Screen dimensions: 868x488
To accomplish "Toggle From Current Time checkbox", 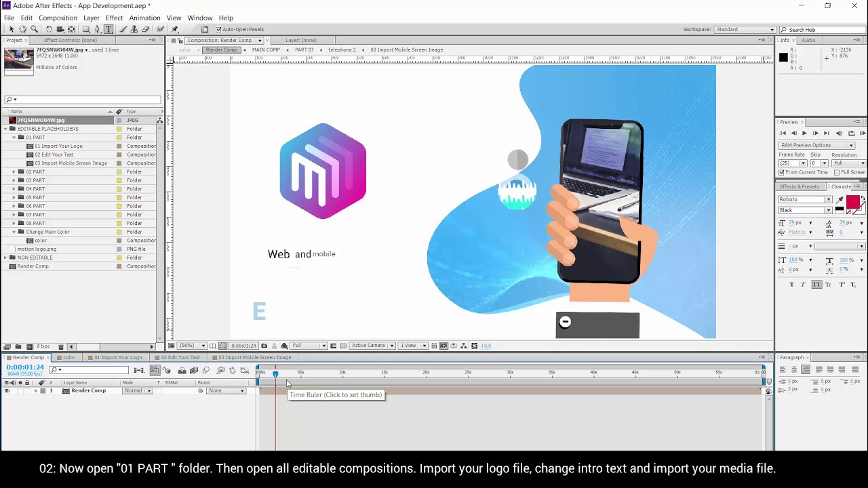I will point(782,172).
